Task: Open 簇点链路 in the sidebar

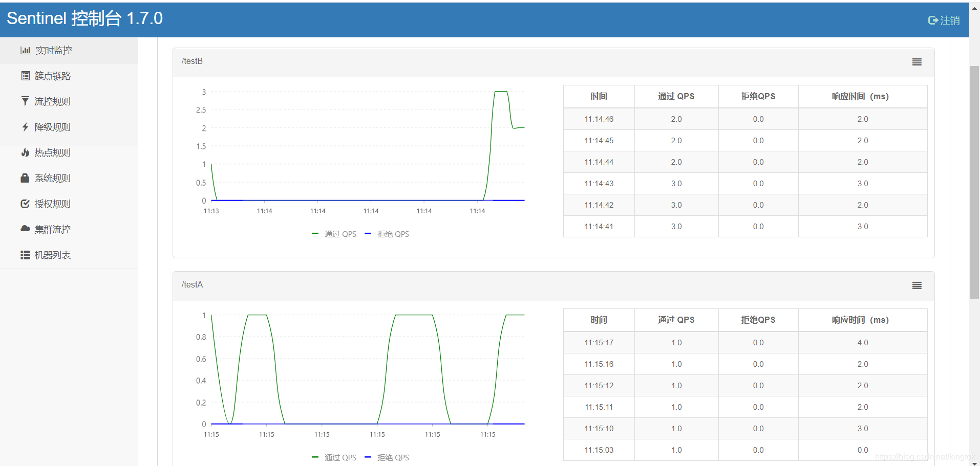Action: tap(69, 76)
